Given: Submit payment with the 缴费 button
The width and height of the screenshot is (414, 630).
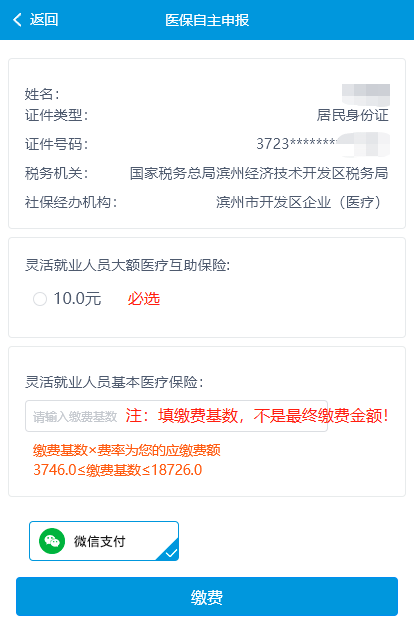Looking at the screenshot, I should point(207,597).
